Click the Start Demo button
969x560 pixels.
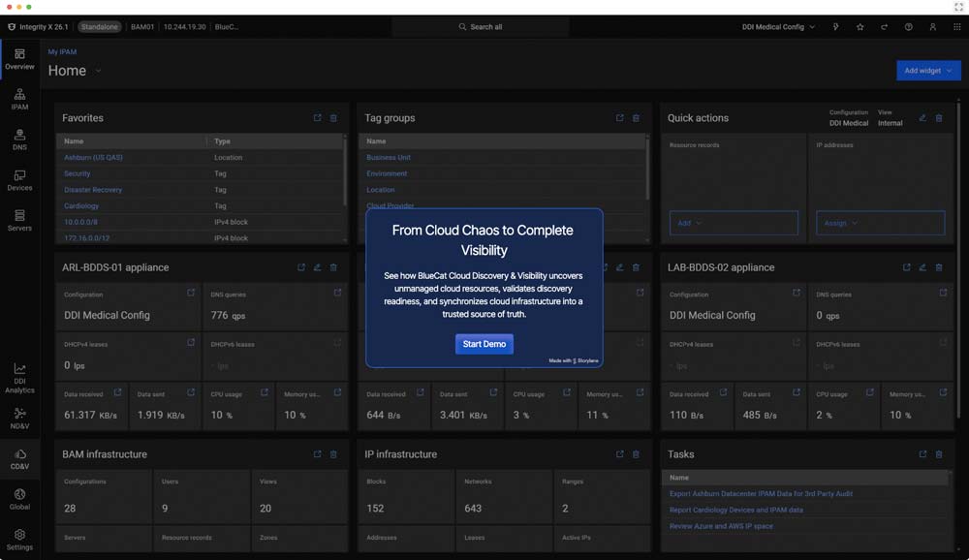click(484, 344)
